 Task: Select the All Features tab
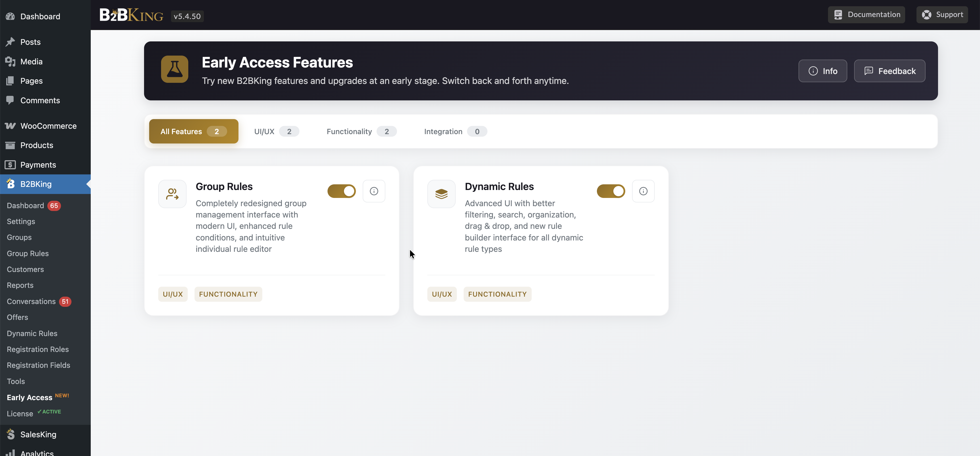193,132
